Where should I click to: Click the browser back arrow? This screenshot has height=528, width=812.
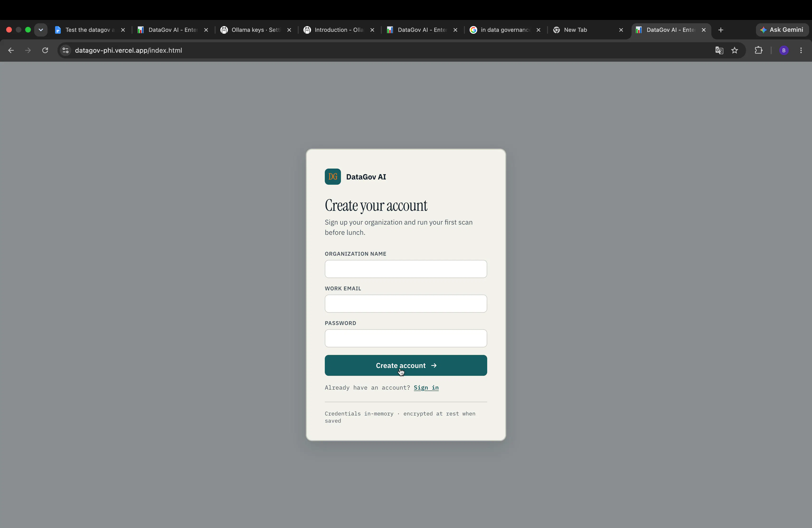11,51
